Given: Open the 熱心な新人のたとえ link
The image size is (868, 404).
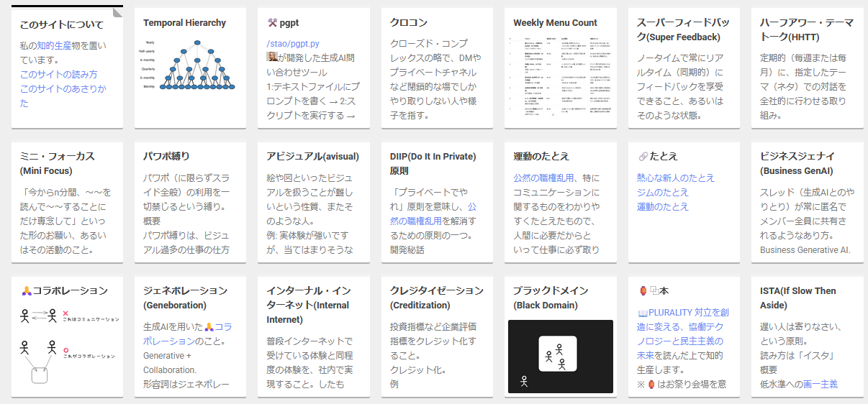Looking at the screenshot, I should pos(676,178).
